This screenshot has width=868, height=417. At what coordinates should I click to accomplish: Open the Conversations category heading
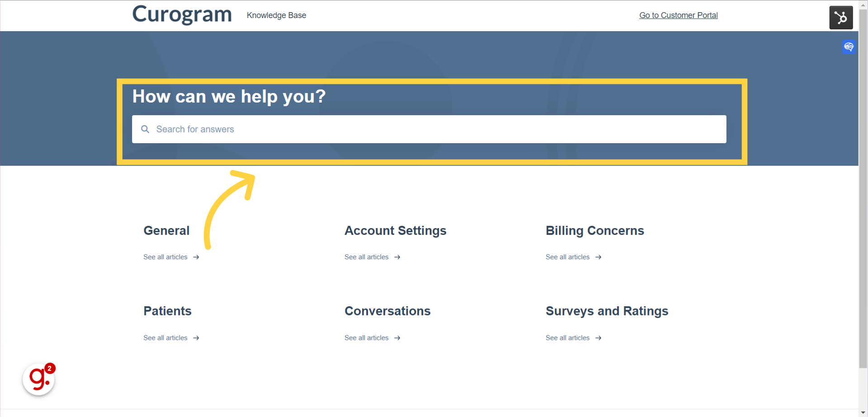tap(387, 311)
